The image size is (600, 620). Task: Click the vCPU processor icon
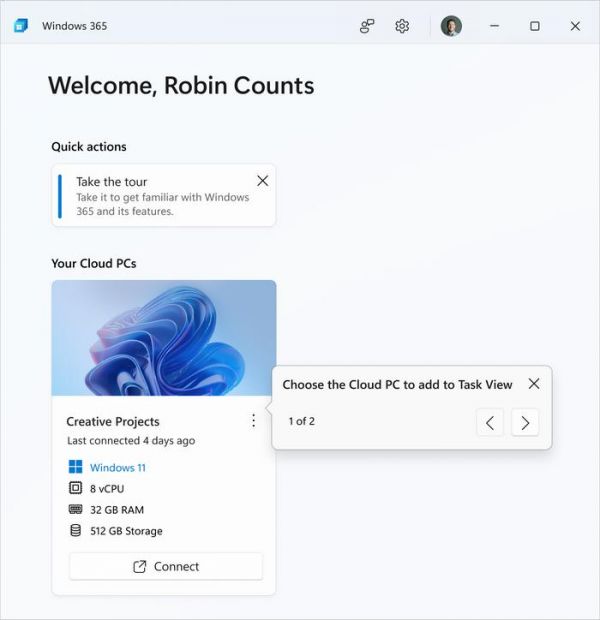pyautogui.click(x=75, y=488)
